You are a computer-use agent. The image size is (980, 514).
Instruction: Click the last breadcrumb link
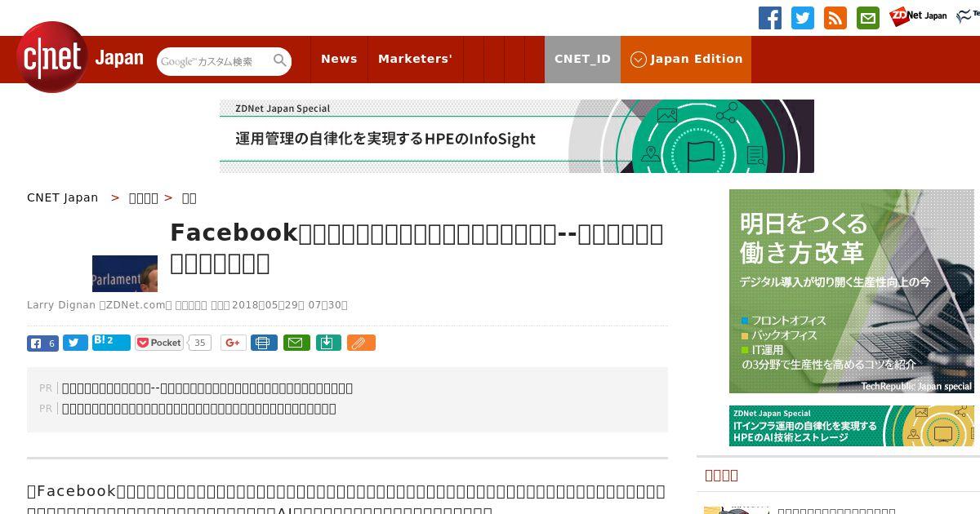(189, 197)
